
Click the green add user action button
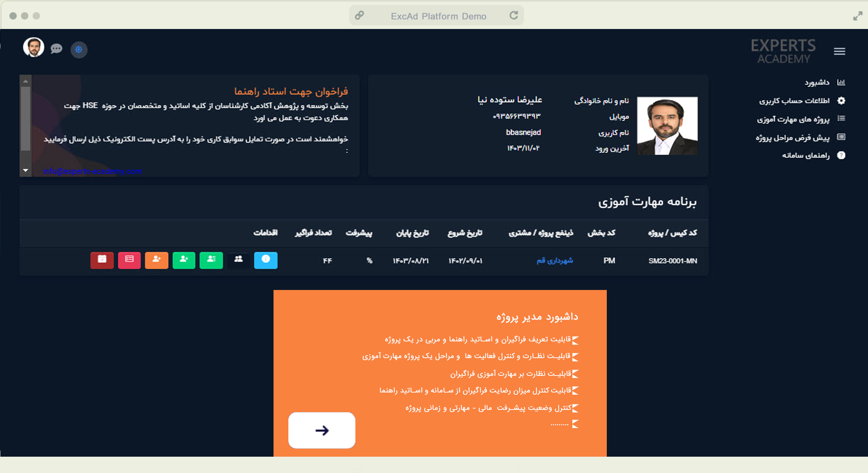point(184,260)
